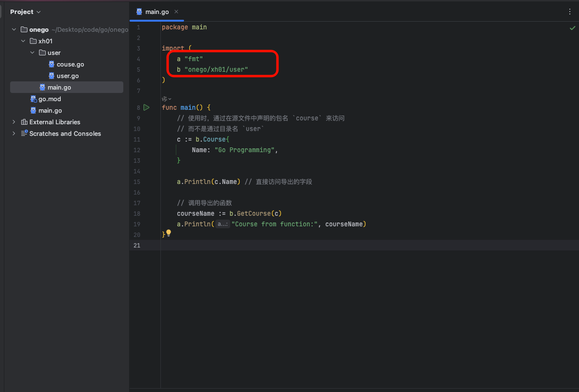The width and height of the screenshot is (579, 392).
Task: Click the xh01 folder icon
Action: [33, 41]
